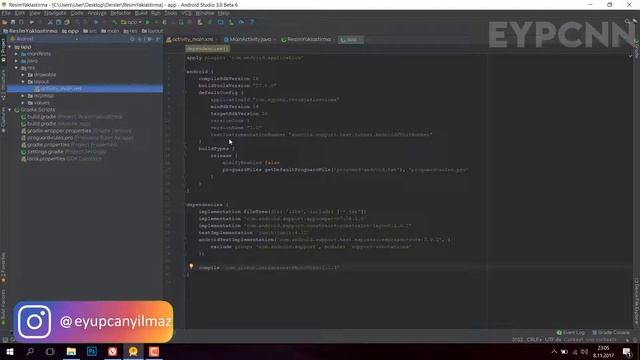Open Photoshop from the taskbar
Screen dimensions: 640x360
[92, 351]
